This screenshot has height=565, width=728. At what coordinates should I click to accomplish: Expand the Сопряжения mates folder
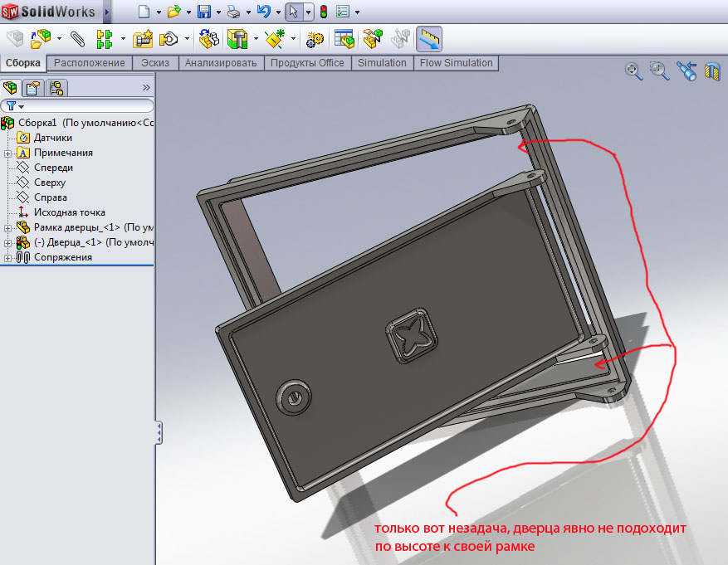pyautogui.click(x=7, y=258)
